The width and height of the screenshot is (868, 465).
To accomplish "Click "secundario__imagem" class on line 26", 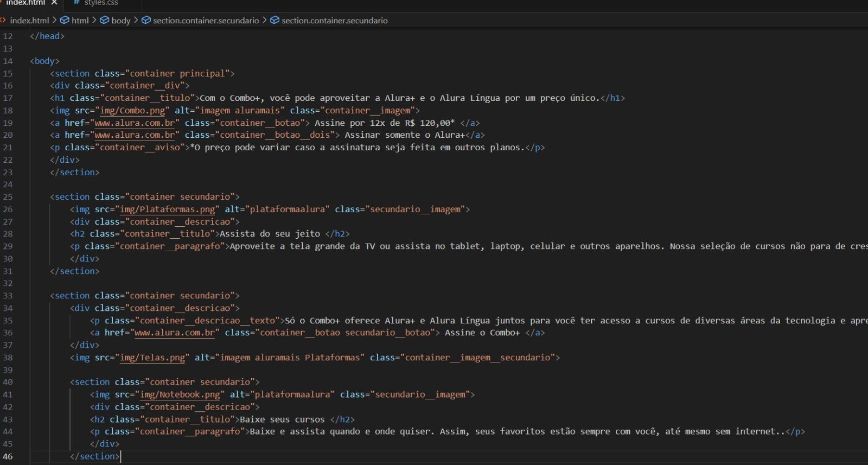I will pos(416,209).
